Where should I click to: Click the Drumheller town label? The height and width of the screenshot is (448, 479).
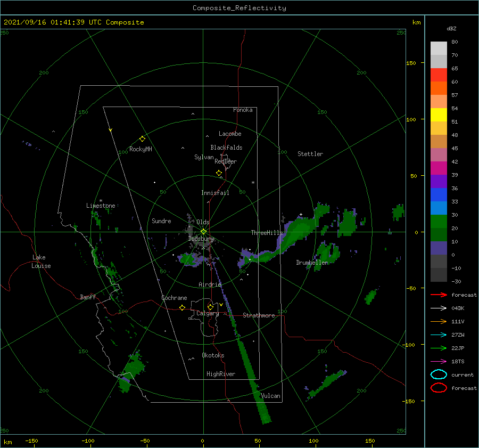(312, 263)
